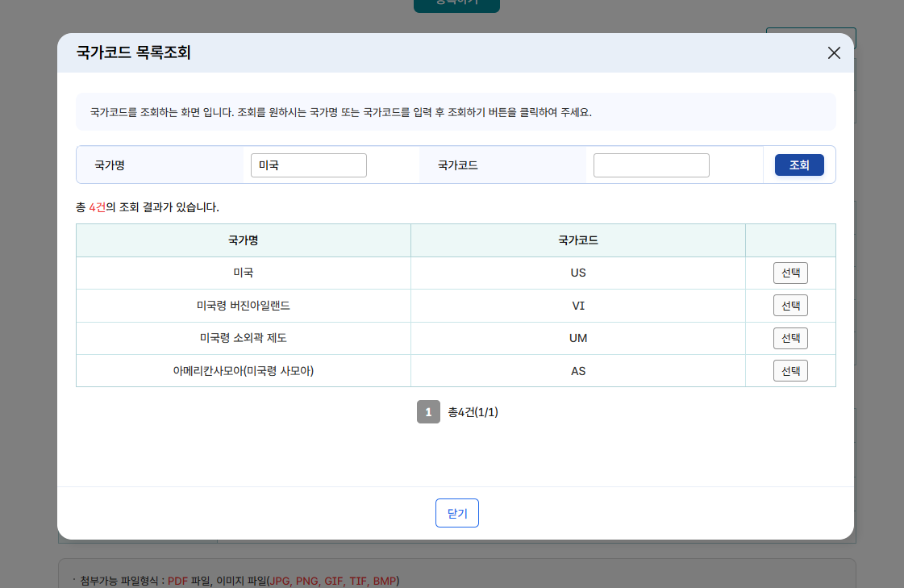Click inside the 국가명 search field
The image size is (904, 588).
[x=308, y=165]
